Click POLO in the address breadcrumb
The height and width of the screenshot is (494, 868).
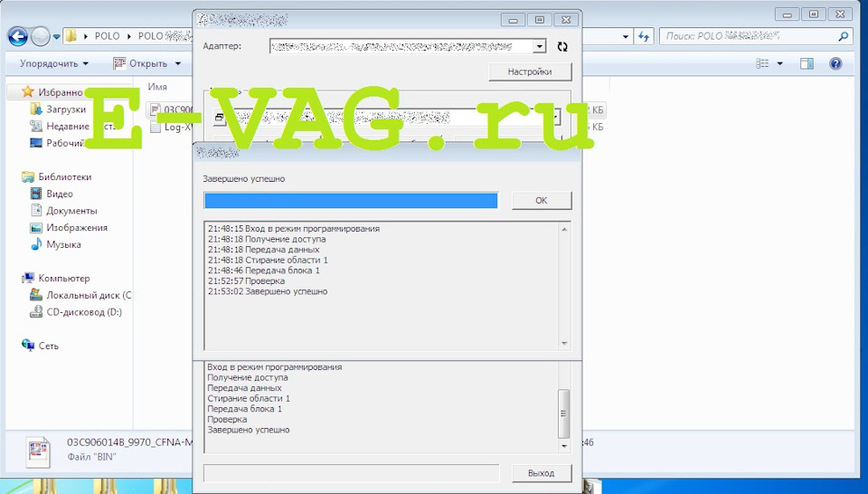(x=107, y=36)
